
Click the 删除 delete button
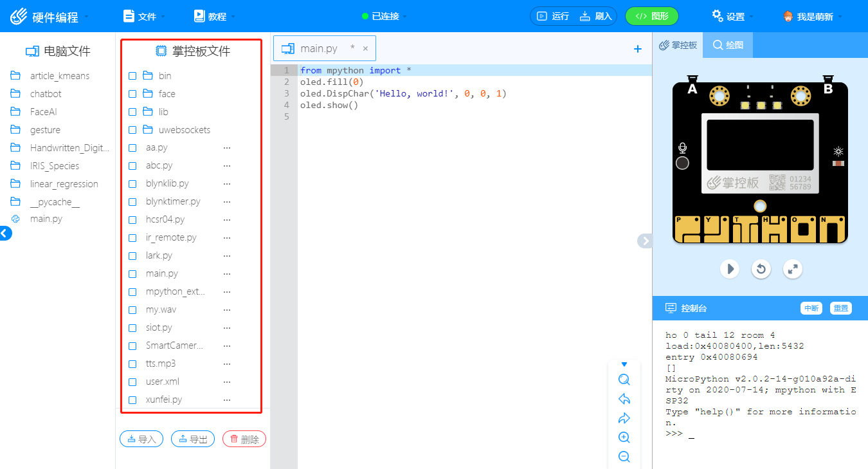coord(244,439)
